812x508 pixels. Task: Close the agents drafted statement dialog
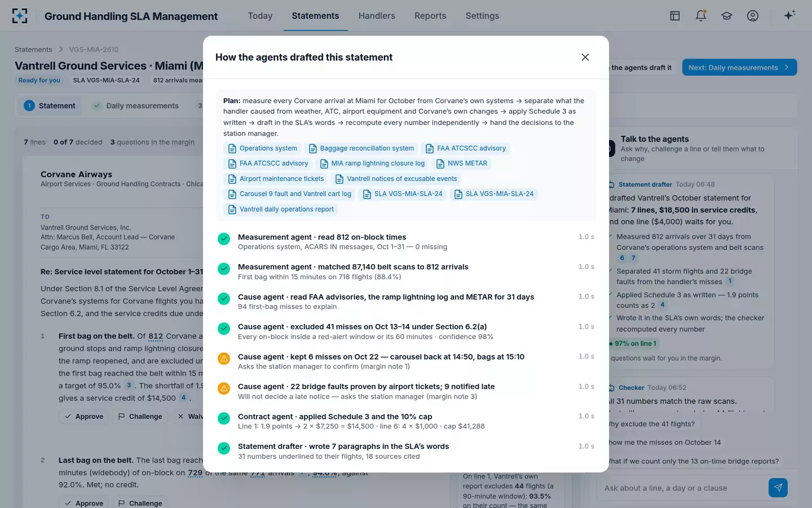point(585,57)
